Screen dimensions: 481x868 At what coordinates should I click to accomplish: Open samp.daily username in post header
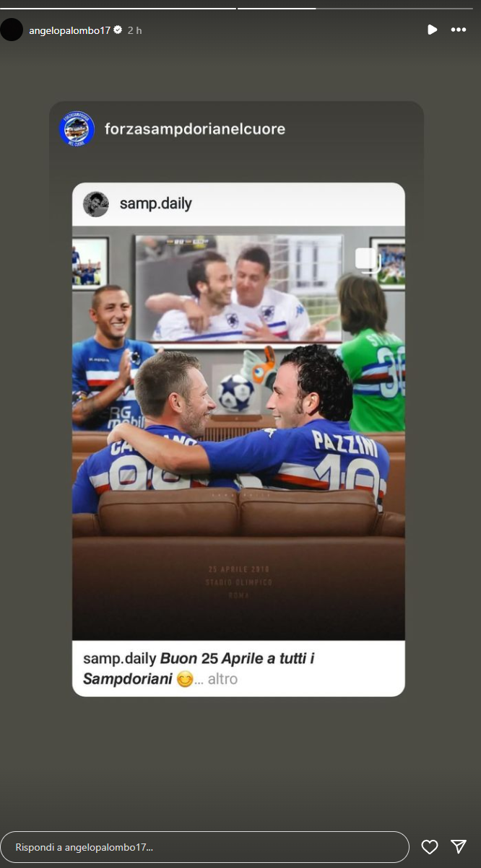[x=155, y=204]
